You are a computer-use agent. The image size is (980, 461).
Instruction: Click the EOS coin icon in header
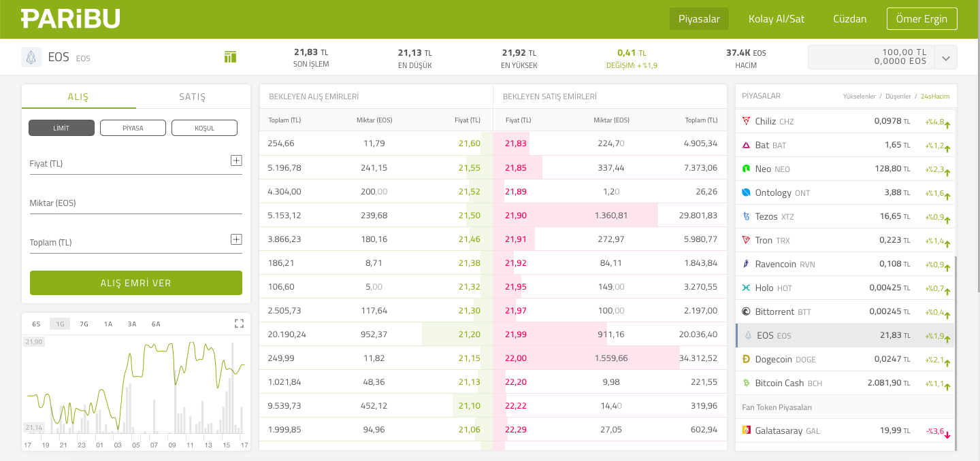click(x=31, y=57)
